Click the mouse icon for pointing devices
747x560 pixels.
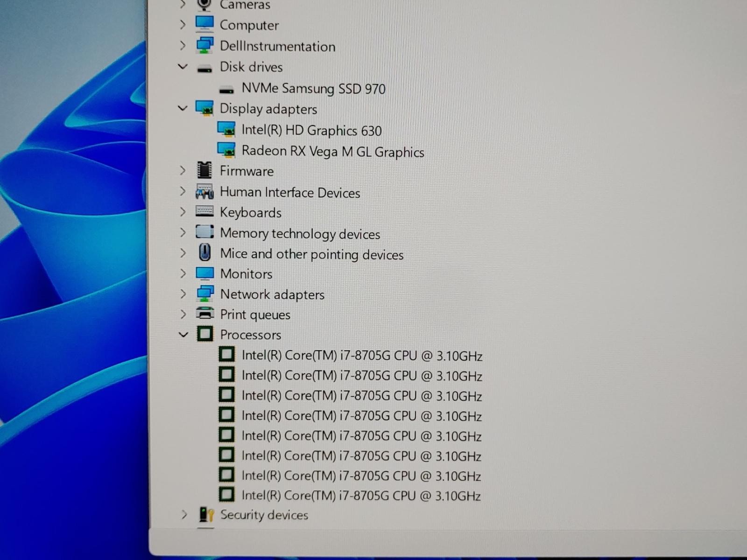[x=204, y=252]
